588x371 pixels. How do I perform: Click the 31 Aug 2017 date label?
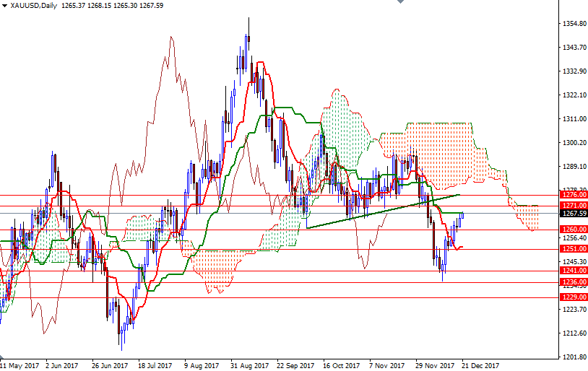(250, 365)
